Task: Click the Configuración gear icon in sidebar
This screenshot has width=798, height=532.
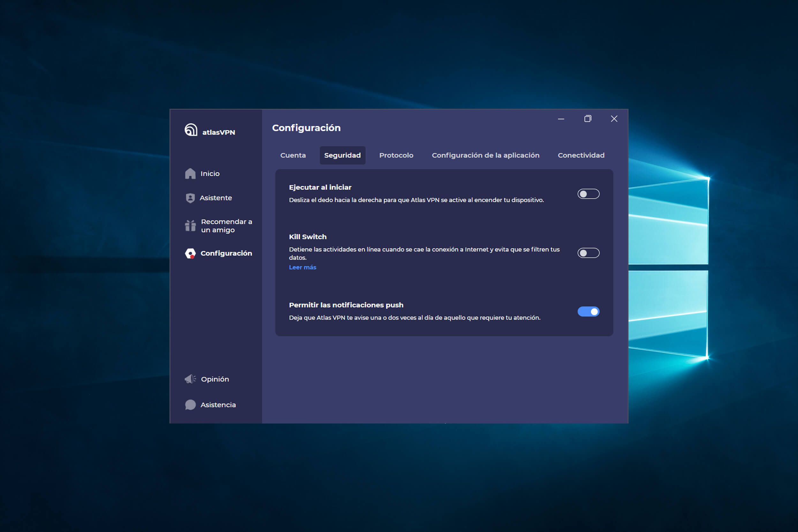Action: coord(190,253)
